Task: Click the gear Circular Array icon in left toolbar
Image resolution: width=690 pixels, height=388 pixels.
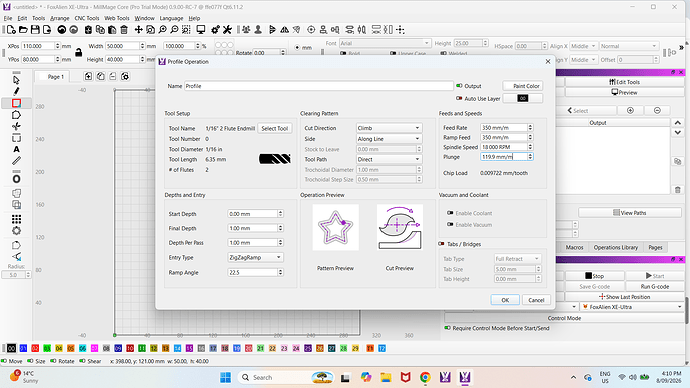Action: pos(16,231)
